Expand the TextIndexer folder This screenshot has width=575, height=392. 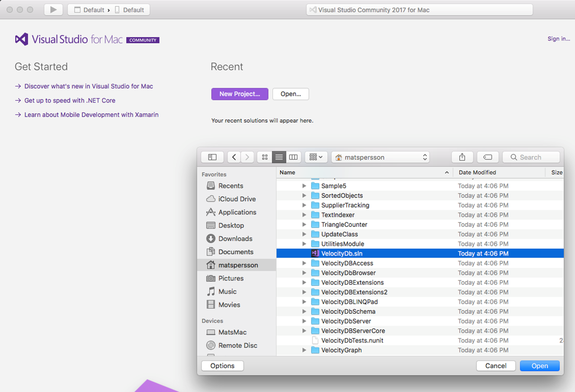[x=304, y=214]
